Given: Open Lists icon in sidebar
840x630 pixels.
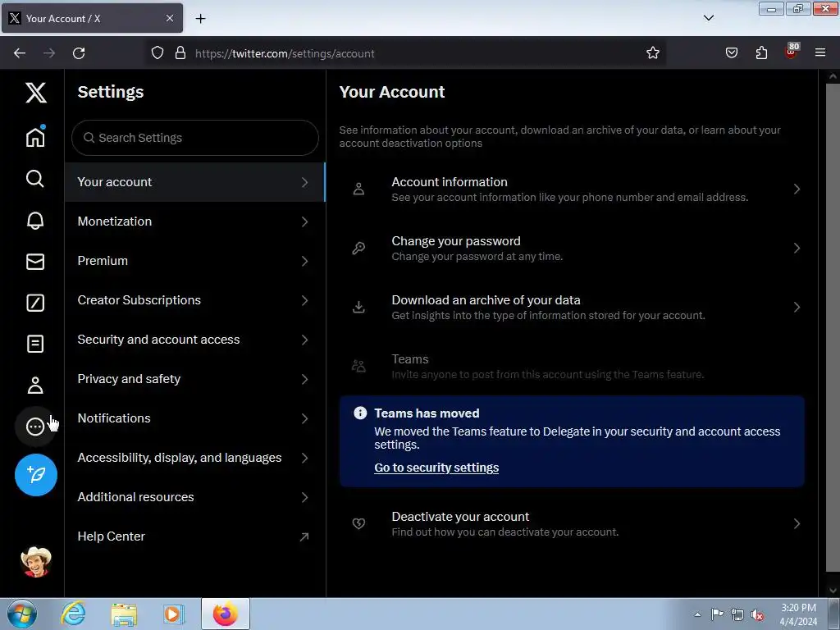Looking at the screenshot, I should (x=35, y=344).
